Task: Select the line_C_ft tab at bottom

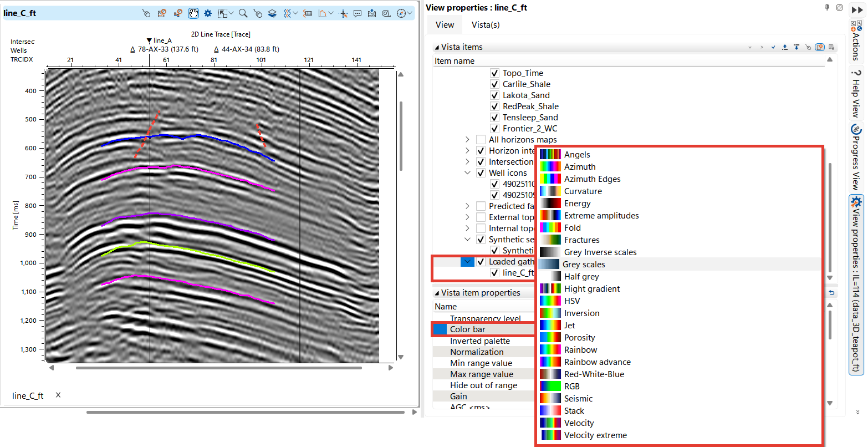Action: point(28,395)
